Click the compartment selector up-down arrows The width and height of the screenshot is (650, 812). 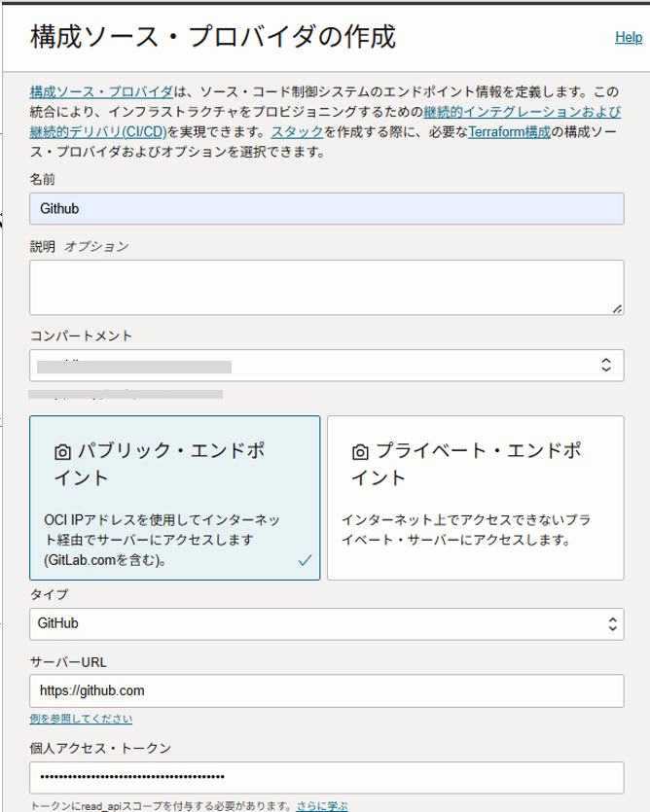[x=606, y=365]
